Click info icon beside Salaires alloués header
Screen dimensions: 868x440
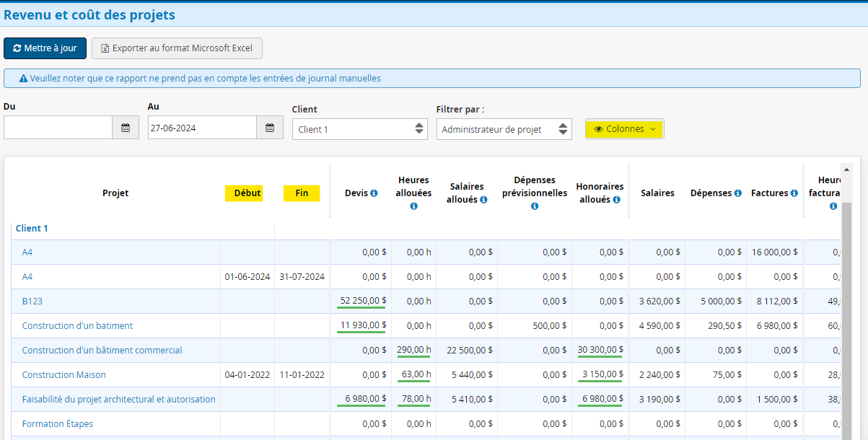point(483,200)
